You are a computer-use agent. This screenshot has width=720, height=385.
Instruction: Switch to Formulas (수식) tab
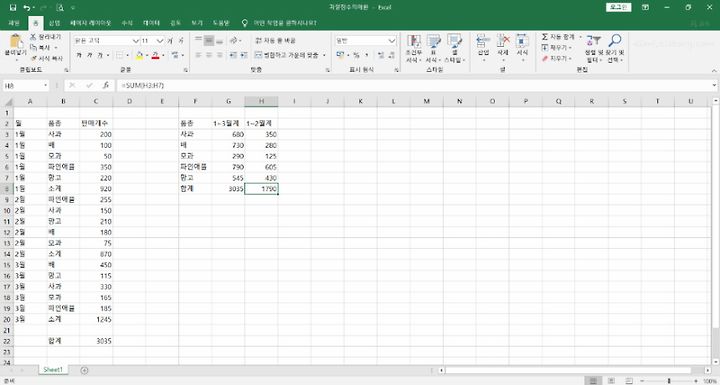127,23
